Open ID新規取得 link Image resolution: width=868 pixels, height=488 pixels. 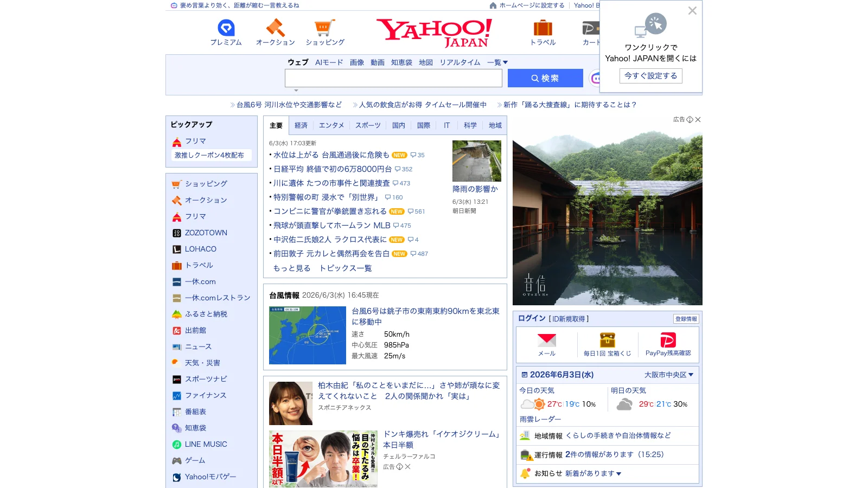click(x=569, y=319)
